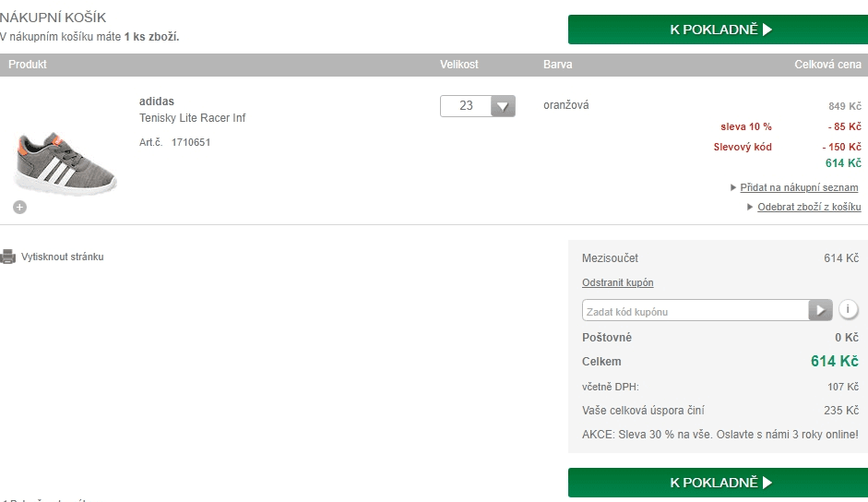Click the Velikost column header
This screenshot has width=868, height=502.
point(459,65)
